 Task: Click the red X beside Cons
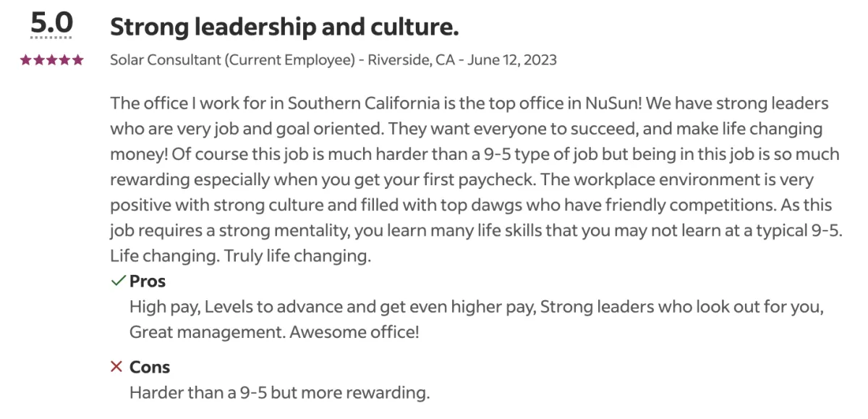click(x=117, y=367)
